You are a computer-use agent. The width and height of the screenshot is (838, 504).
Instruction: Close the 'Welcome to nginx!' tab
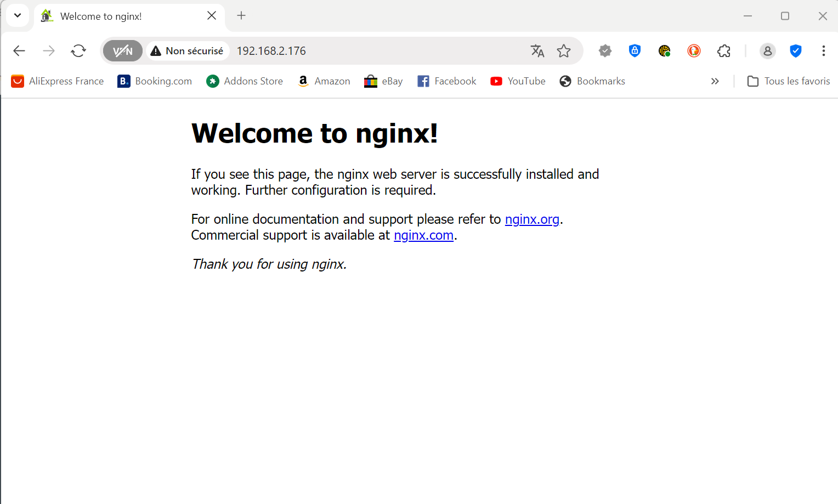point(212,16)
